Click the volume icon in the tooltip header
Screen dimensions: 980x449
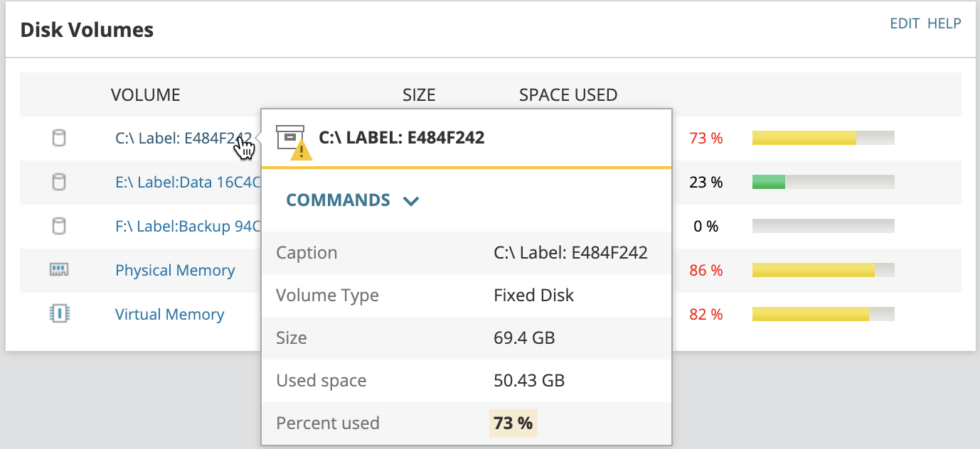291,136
